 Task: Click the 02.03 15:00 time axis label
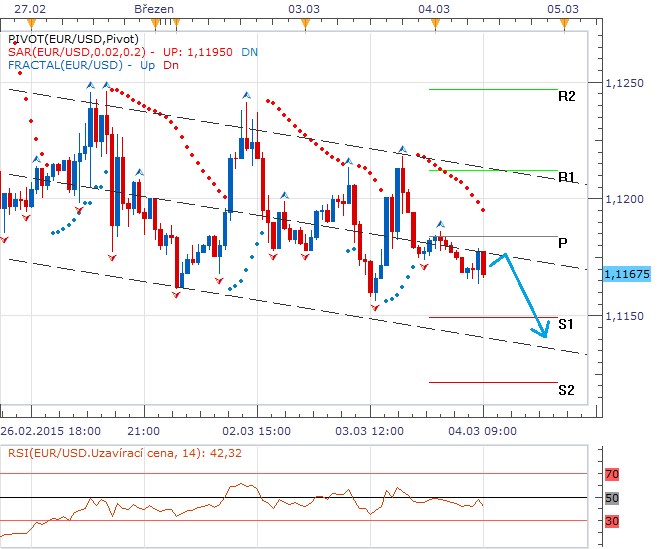tap(257, 431)
